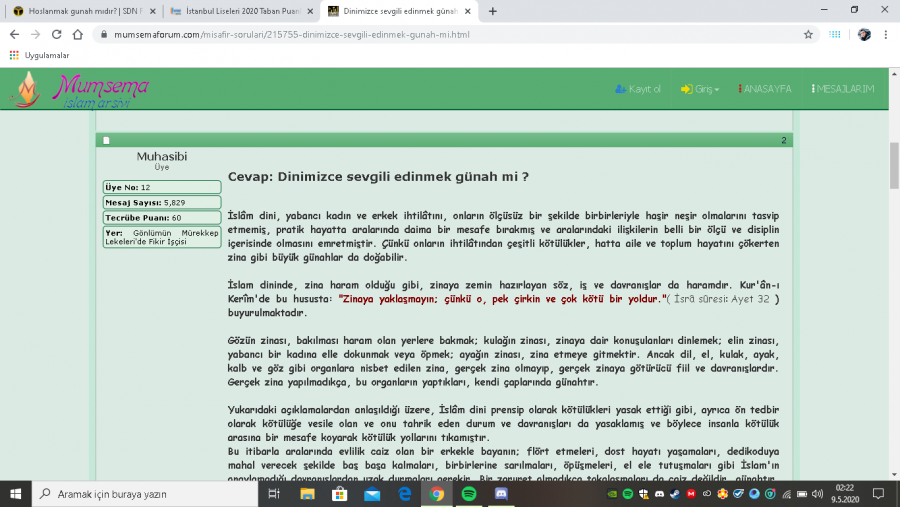Open the Muhasibi user profile
This screenshot has width=900, height=507.
point(161,156)
